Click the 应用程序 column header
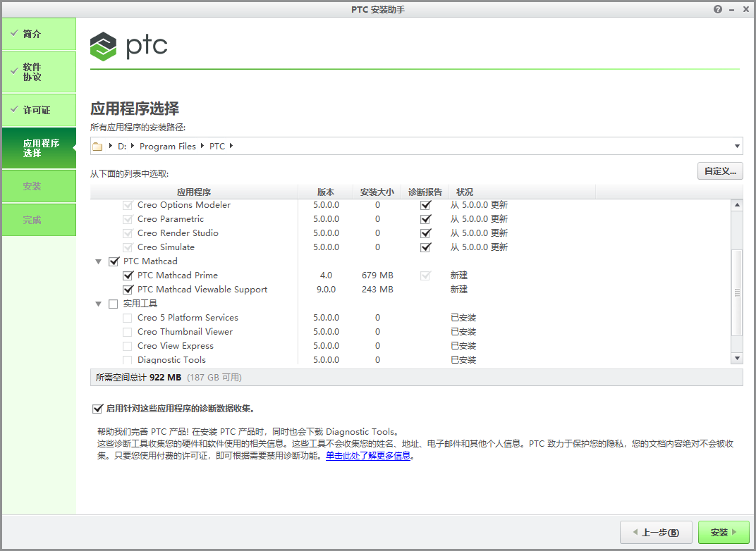Screen dimensions: 756x551 [194, 192]
